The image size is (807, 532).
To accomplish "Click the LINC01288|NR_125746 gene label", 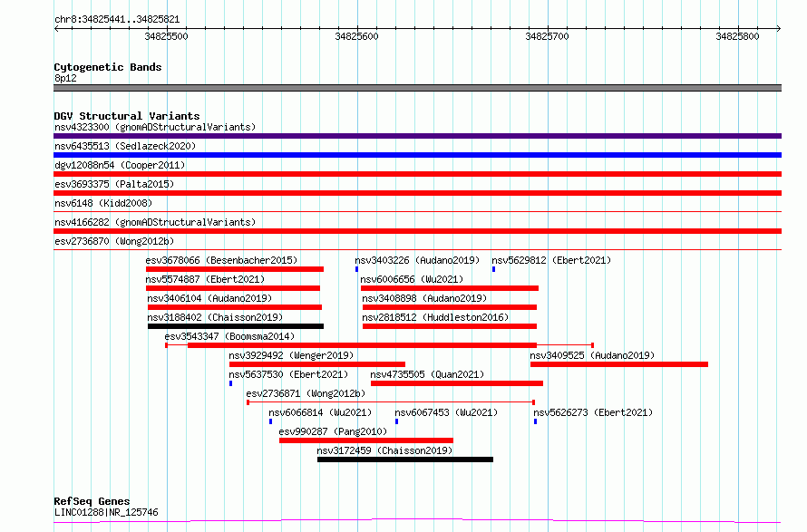I will (106, 512).
